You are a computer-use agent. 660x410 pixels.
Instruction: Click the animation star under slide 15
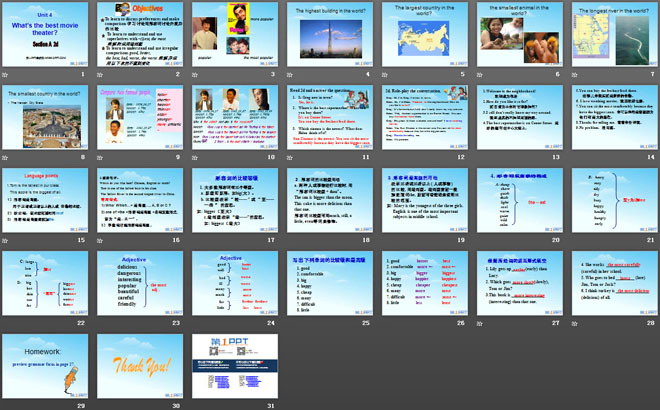point(5,240)
